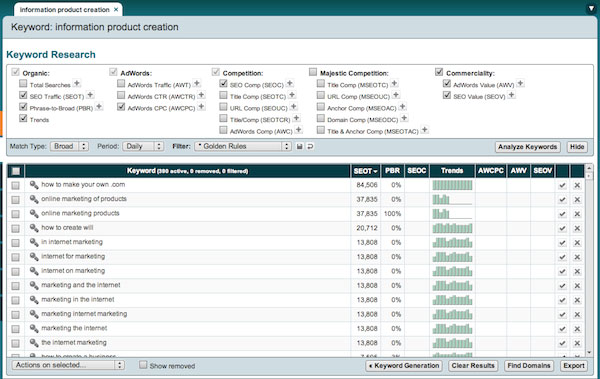Tick the checkbox for 'internet for marketing' row
This screenshot has height=379, width=600.
point(15,257)
